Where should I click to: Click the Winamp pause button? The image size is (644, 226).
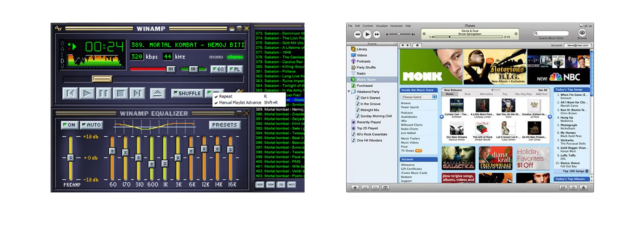click(x=104, y=93)
